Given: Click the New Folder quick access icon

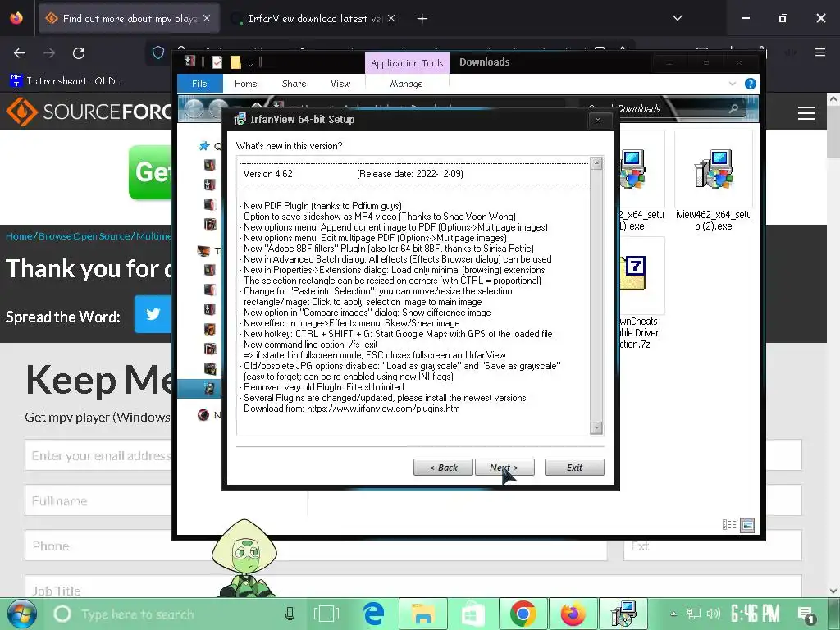Looking at the screenshot, I should 235,62.
